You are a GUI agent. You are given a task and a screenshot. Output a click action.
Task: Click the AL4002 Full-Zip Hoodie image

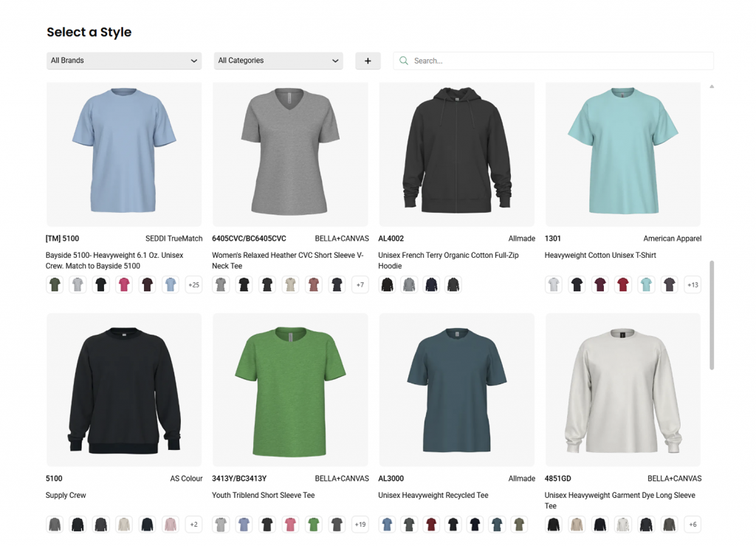[456, 154]
